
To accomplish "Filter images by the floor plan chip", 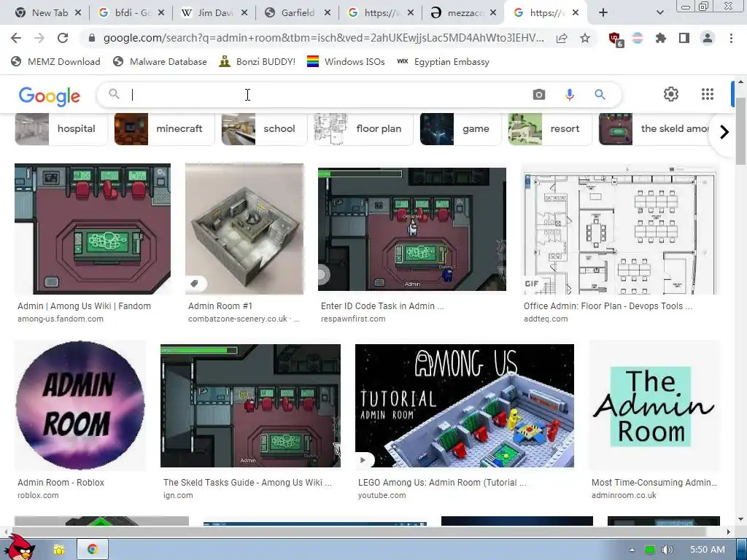I will coord(363,129).
